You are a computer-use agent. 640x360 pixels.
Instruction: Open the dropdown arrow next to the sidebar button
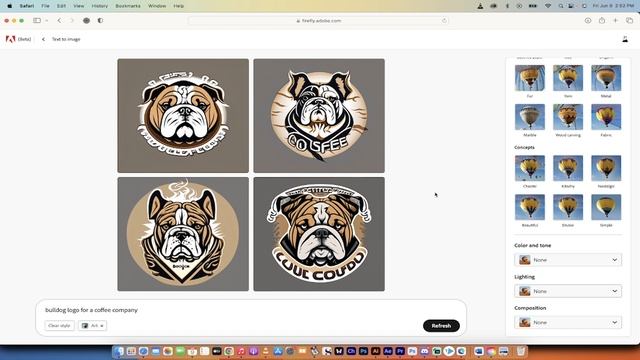tap(47, 20)
